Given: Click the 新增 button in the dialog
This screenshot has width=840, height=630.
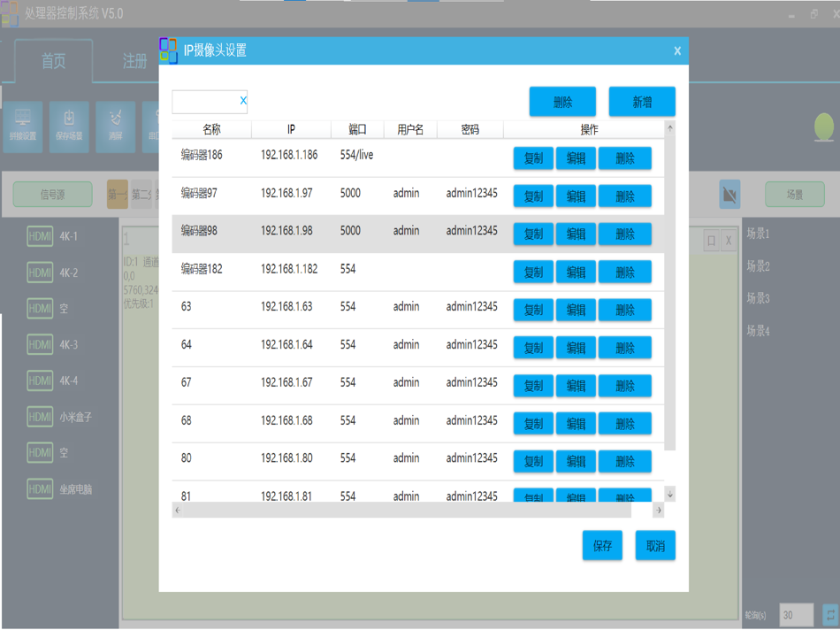Looking at the screenshot, I should [642, 102].
